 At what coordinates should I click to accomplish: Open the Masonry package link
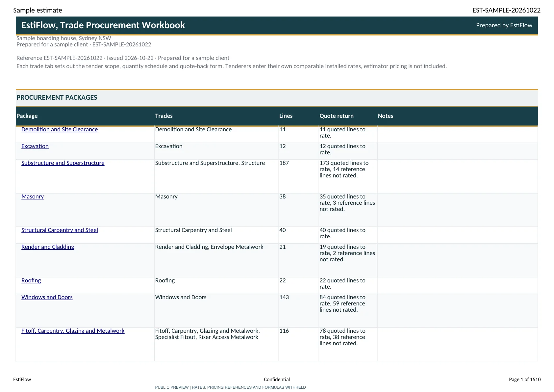tap(33, 196)
